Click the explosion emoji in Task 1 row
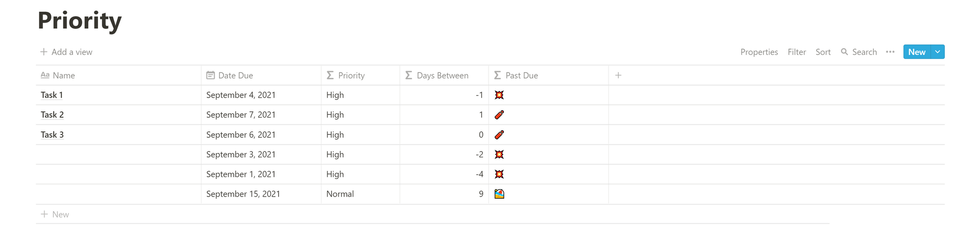This screenshot has width=980, height=227. (x=499, y=95)
